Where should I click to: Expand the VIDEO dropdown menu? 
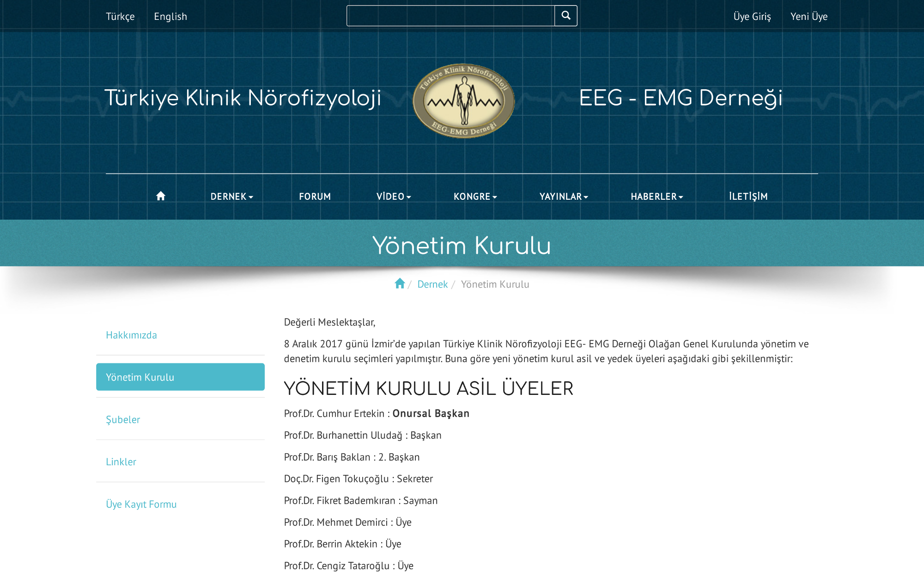(x=394, y=197)
